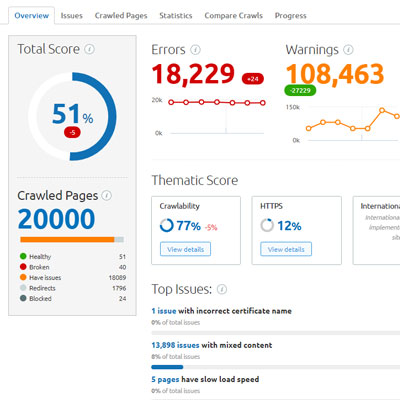Click the info icon beside Crawled Pages
Screen dimensions: 400x400
107,195
